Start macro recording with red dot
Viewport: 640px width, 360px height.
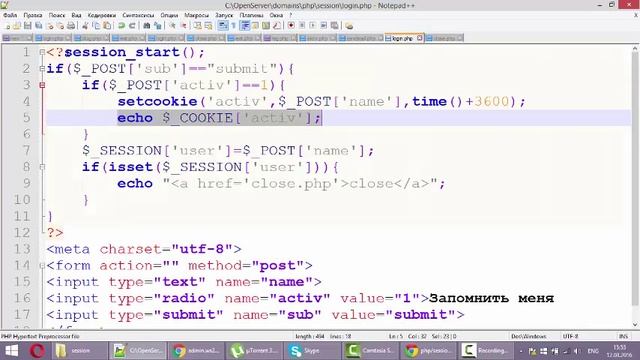tap(291, 26)
